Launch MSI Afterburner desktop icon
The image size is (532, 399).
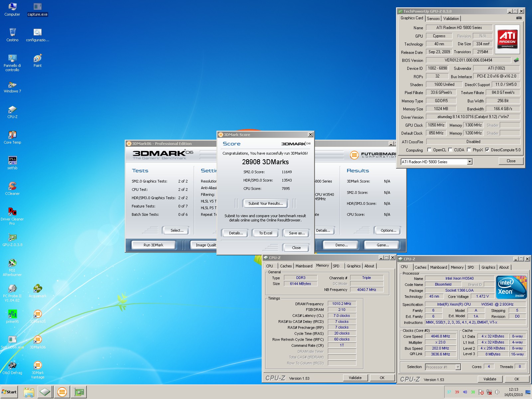pyautogui.click(x=12, y=267)
